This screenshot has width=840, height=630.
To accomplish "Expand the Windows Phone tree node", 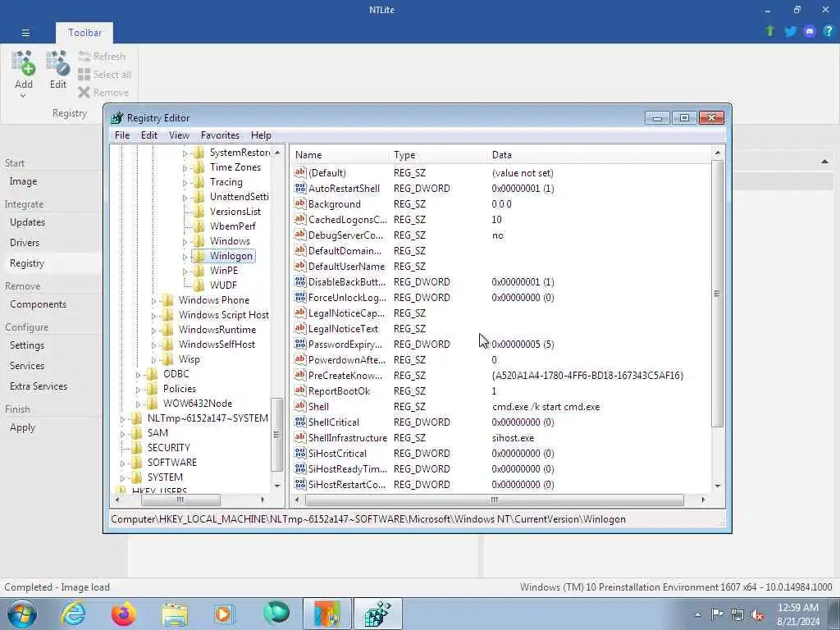I will point(153,301).
